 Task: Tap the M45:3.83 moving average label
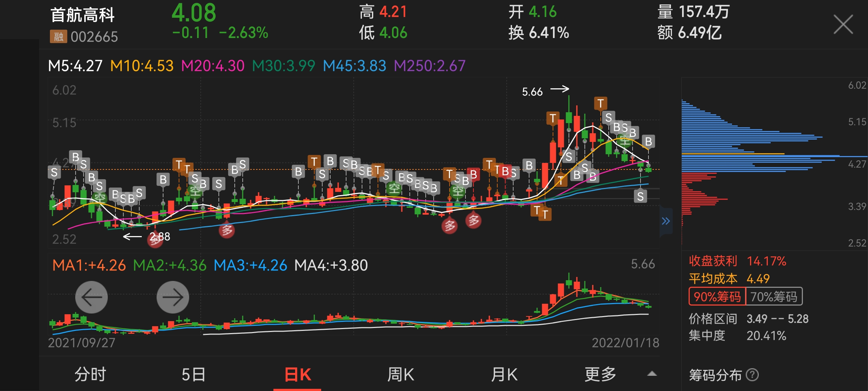pos(354,66)
